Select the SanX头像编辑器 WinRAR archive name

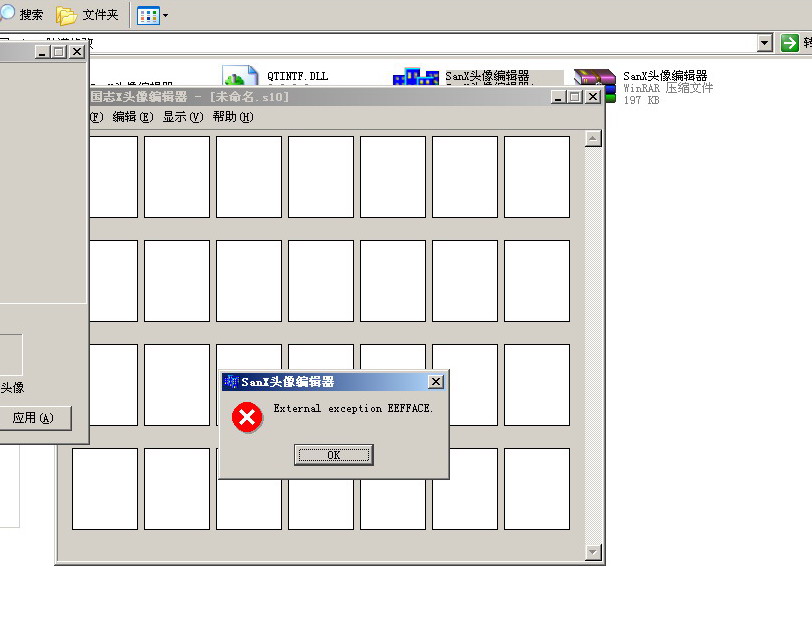665,76
